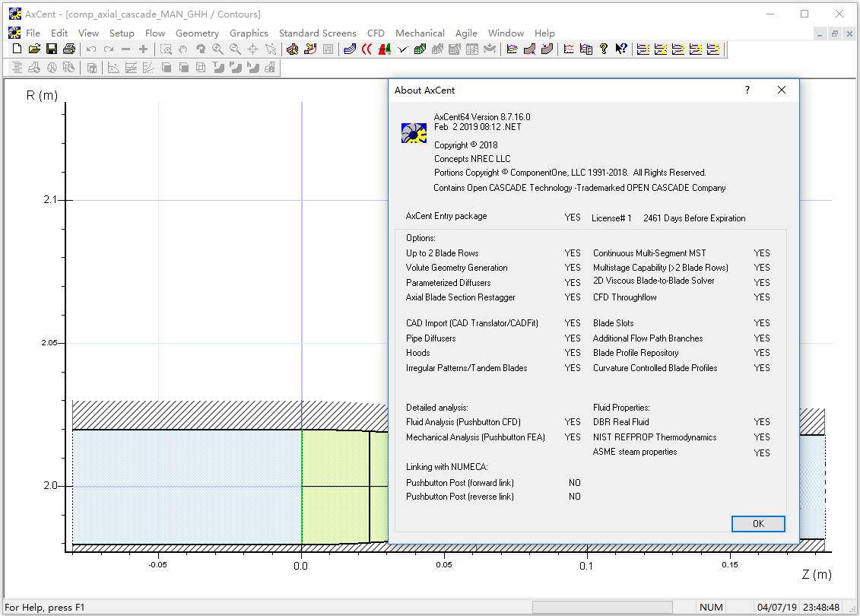Screen dimensions: 860x616
Task: Open the Setup menu
Action: 122,33
